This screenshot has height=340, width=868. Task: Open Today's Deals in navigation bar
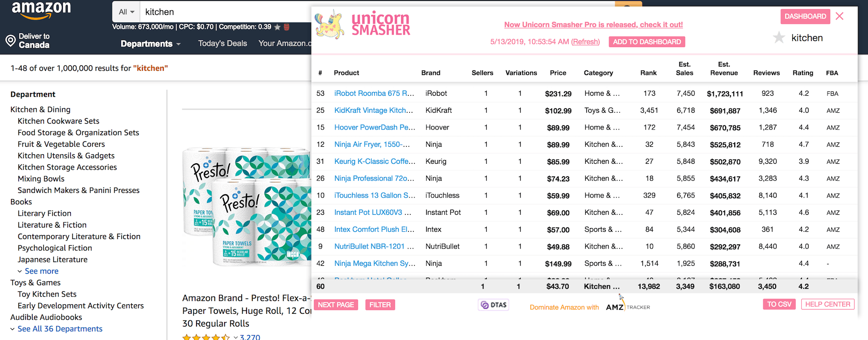click(222, 43)
